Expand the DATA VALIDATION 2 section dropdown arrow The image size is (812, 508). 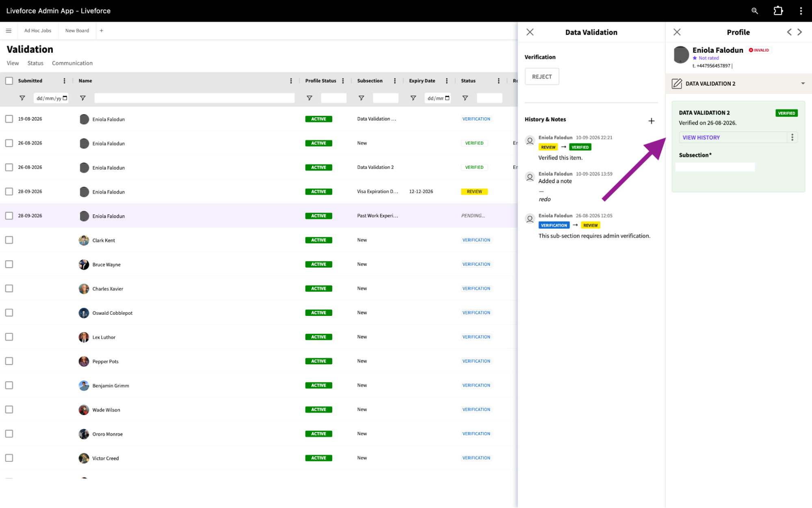pyautogui.click(x=803, y=84)
